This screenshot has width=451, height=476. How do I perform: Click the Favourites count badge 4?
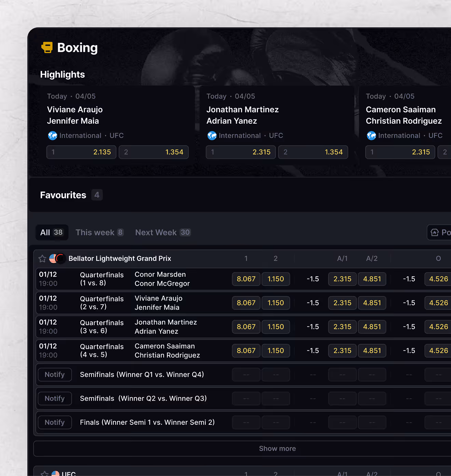point(97,195)
